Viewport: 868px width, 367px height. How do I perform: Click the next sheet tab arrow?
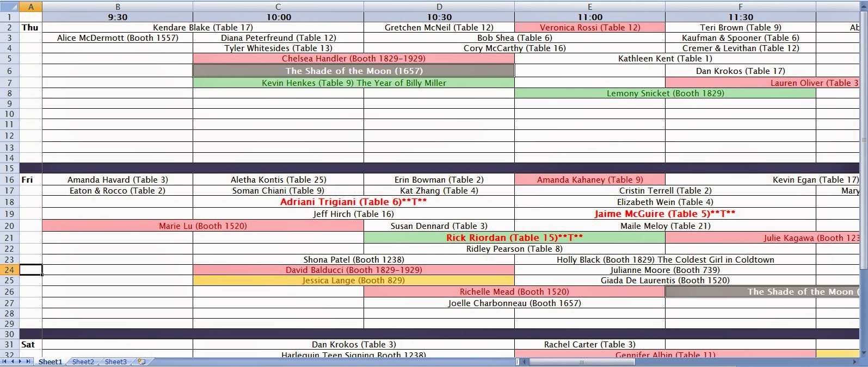pos(20,362)
